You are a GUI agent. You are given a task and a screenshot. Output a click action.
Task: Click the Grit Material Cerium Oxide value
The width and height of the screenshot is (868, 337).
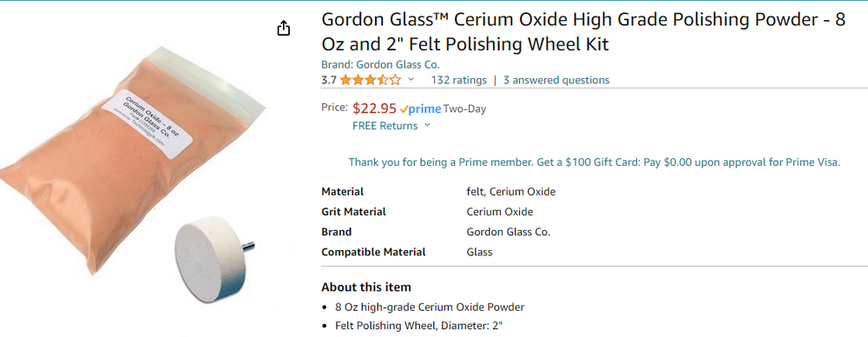pos(500,212)
